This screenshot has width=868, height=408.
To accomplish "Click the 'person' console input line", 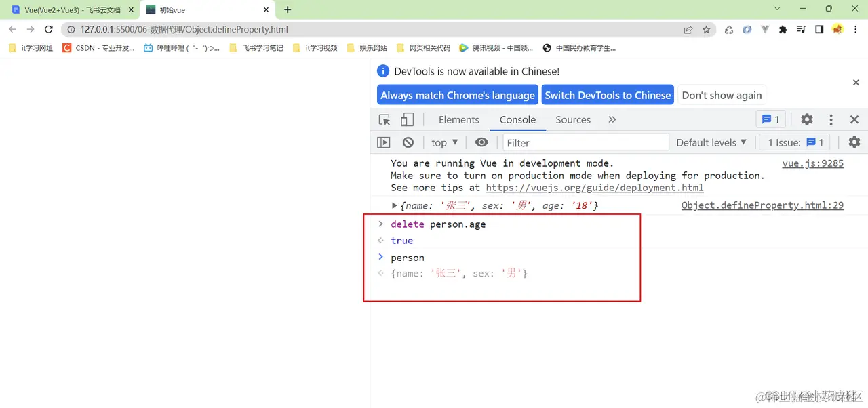I will 408,258.
